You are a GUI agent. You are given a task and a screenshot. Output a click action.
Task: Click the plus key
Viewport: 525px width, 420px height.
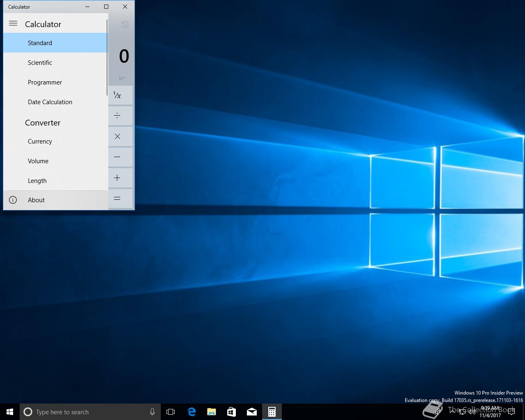click(121, 178)
